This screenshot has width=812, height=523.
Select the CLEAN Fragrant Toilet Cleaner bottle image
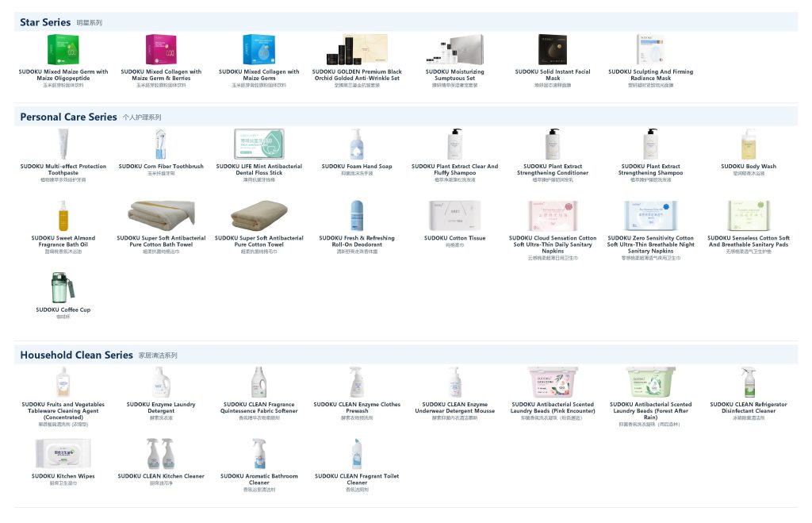(x=357, y=453)
